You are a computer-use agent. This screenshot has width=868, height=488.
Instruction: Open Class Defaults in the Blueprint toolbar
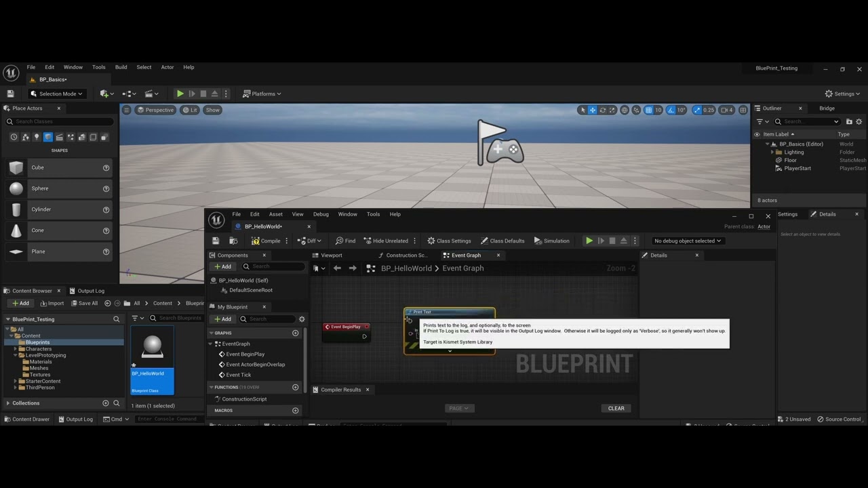point(502,241)
